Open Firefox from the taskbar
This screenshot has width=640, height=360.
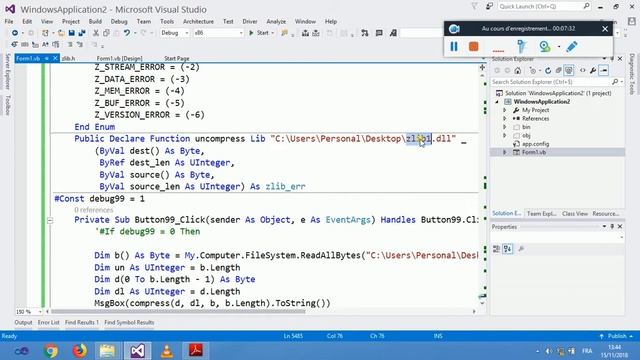[80, 351]
